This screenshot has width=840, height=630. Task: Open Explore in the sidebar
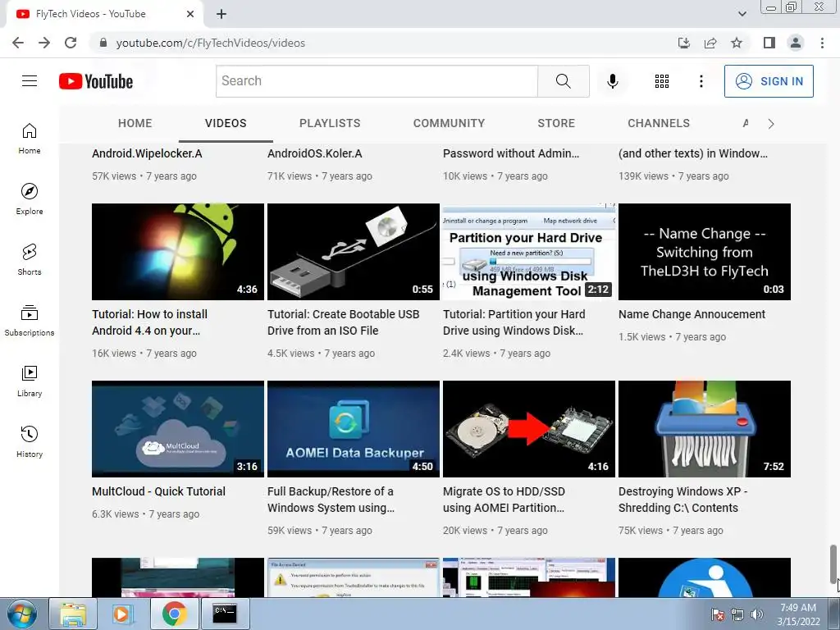click(30, 199)
